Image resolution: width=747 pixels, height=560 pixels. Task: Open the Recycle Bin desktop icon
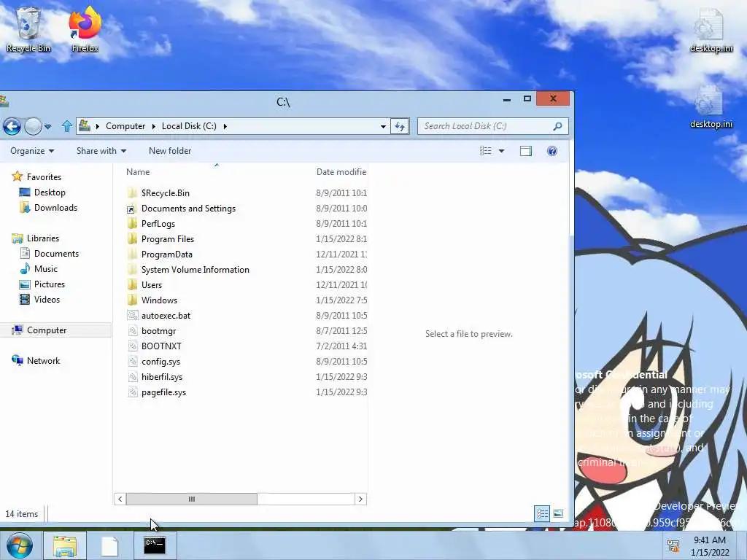click(x=28, y=28)
